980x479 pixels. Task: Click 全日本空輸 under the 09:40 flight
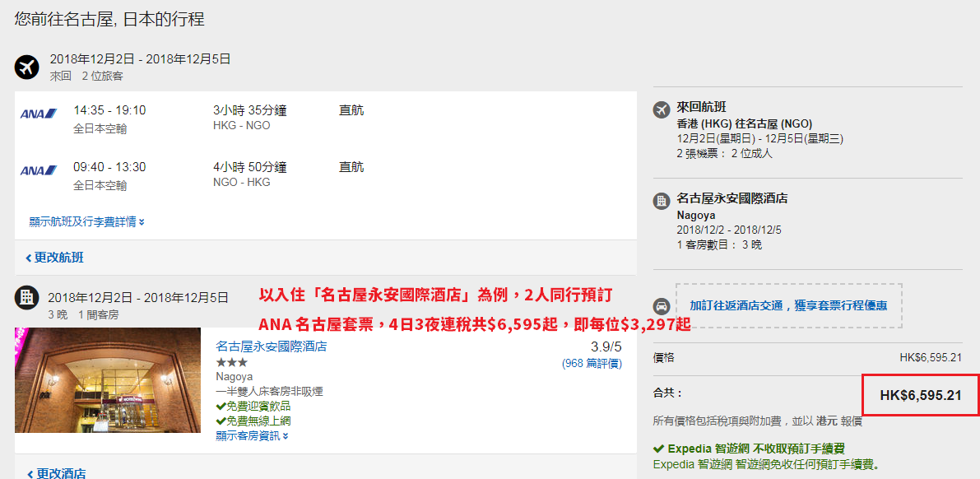point(100,185)
